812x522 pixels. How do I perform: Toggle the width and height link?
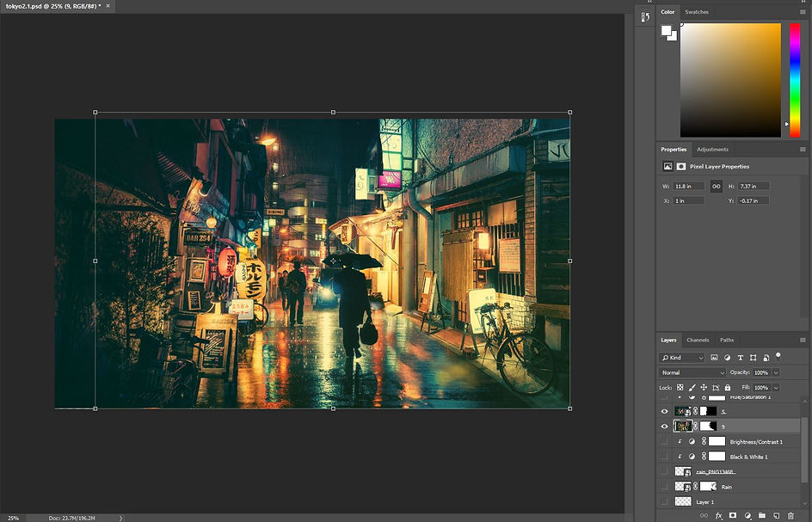[x=717, y=186]
